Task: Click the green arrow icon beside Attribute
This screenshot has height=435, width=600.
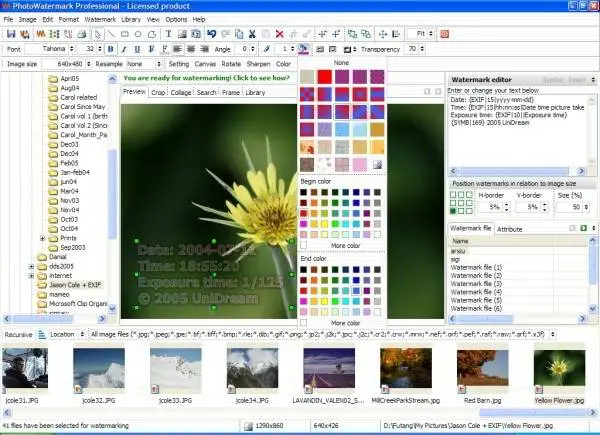Action: [583, 228]
